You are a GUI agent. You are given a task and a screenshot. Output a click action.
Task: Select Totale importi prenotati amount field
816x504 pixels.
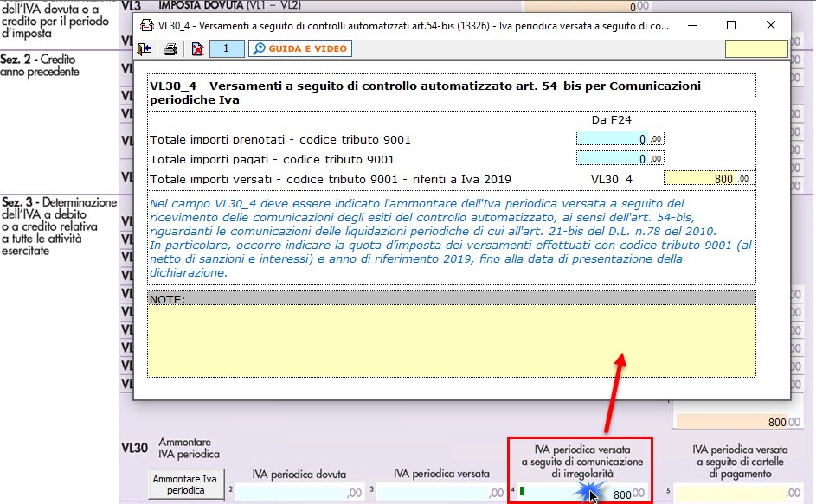(x=620, y=139)
